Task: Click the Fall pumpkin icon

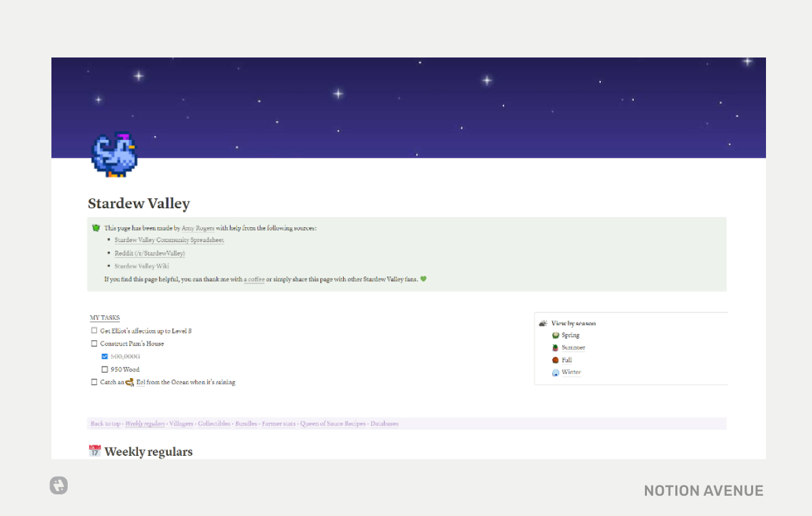Action: click(557, 360)
